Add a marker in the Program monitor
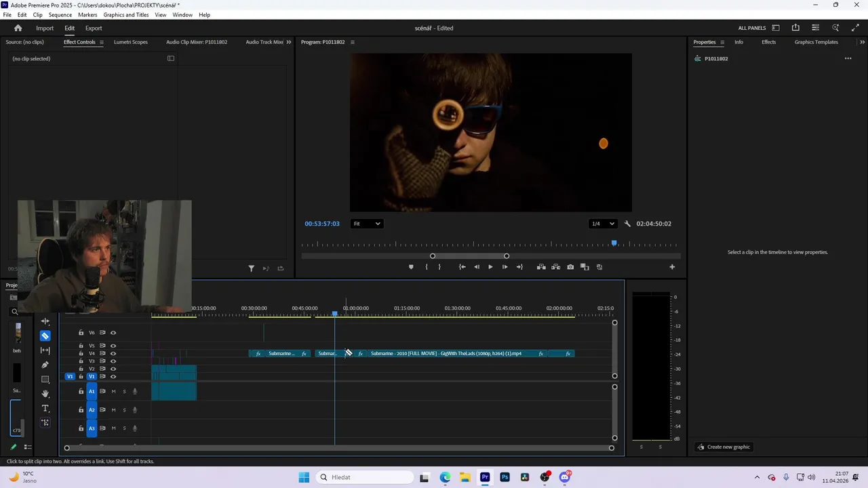The height and width of the screenshot is (488, 868). [x=411, y=267]
